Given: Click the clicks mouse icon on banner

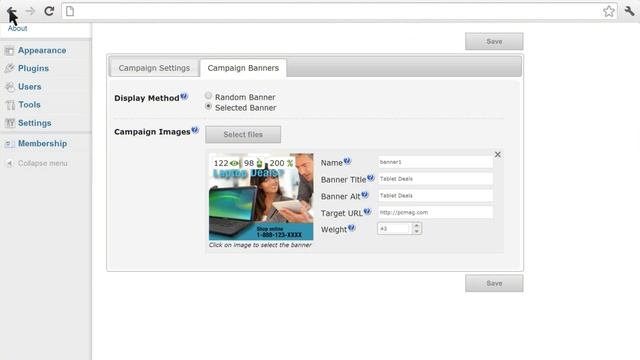Looking at the screenshot, I should click(260, 163).
